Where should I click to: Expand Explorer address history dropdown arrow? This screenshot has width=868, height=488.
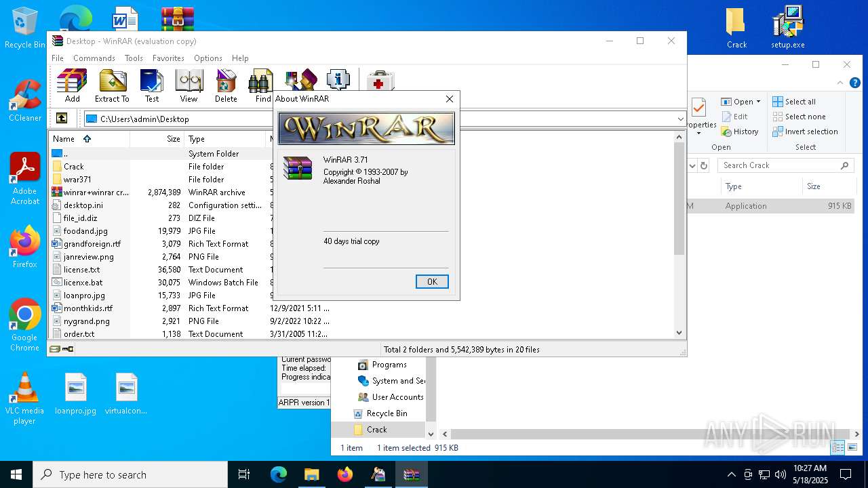[x=692, y=165]
